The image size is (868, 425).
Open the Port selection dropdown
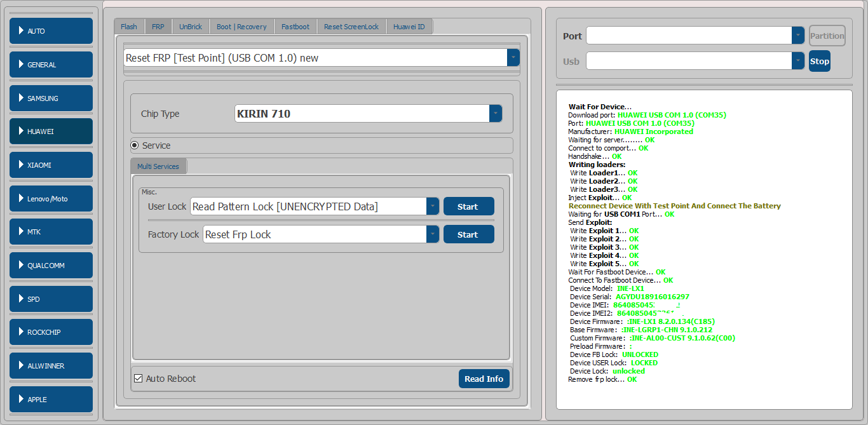click(x=798, y=36)
